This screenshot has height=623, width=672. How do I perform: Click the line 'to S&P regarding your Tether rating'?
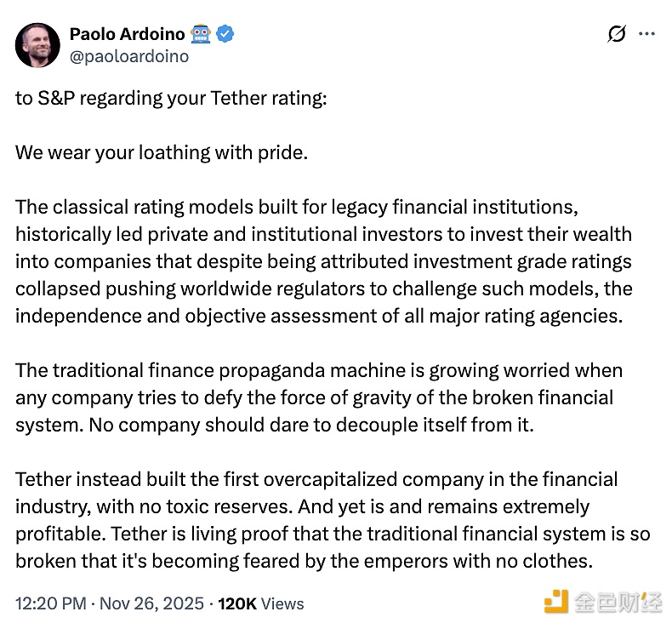[x=170, y=98]
